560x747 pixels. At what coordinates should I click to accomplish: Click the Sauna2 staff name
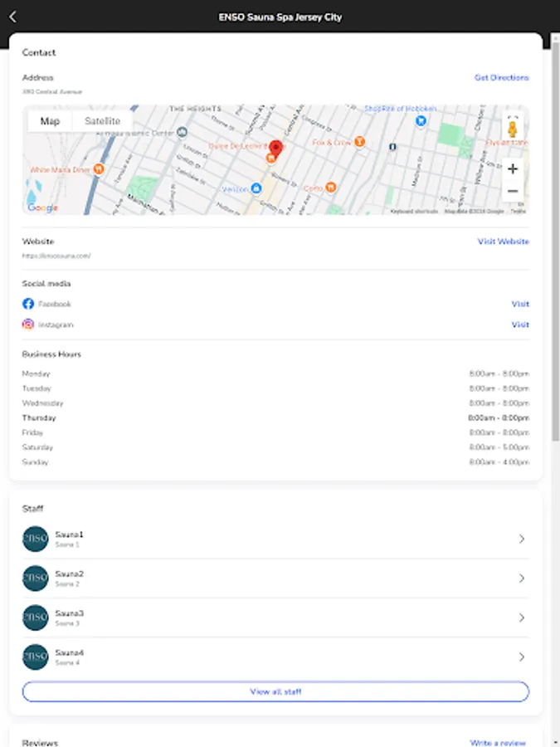click(x=69, y=574)
